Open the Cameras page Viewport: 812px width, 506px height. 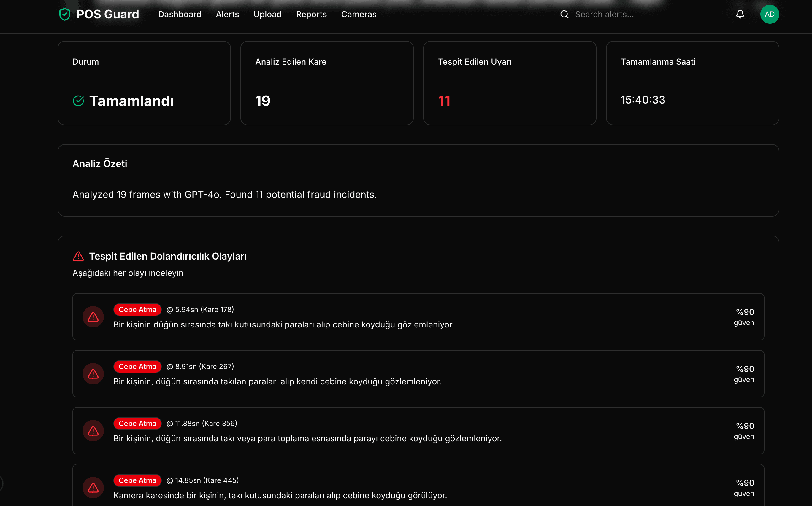359,15
